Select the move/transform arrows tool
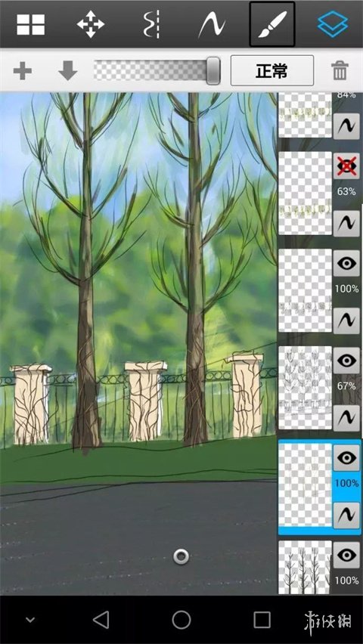 [x=91, y=24]
